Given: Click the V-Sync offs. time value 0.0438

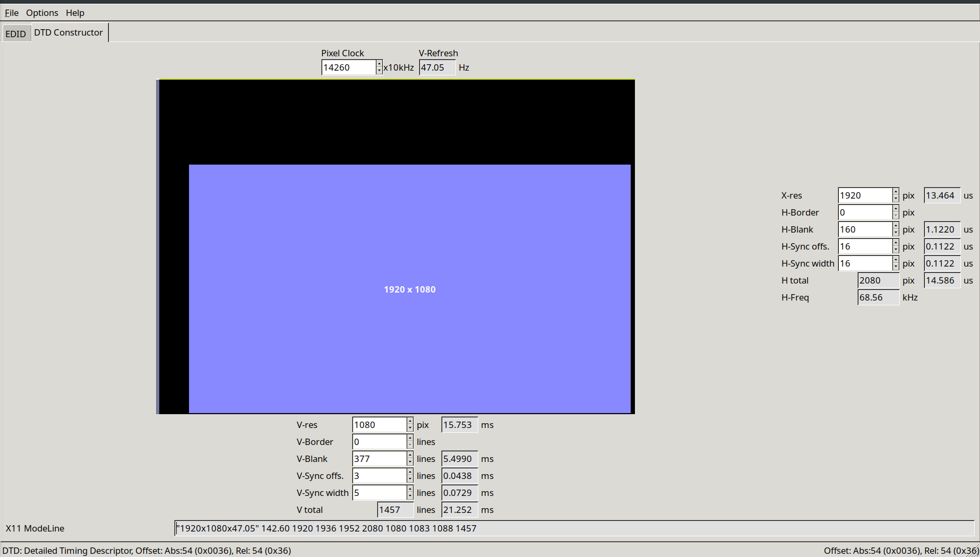Looking at the screenshot, I should tap(460, 476).
